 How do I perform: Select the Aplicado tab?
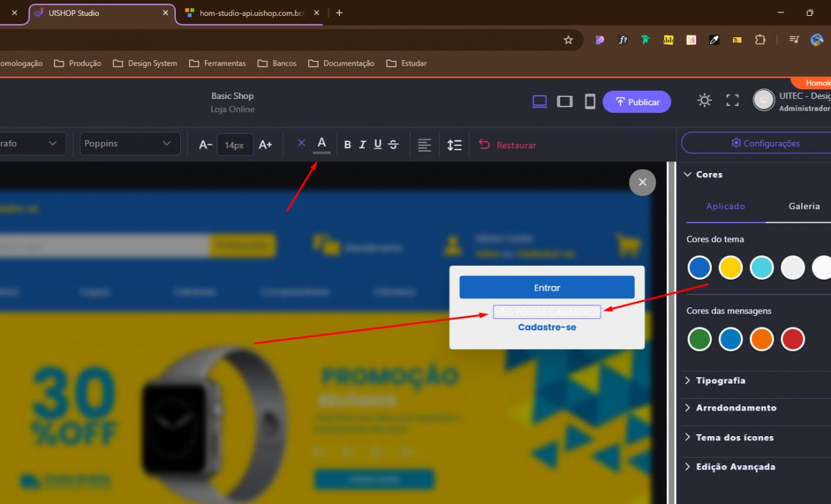tap(725, 206)
